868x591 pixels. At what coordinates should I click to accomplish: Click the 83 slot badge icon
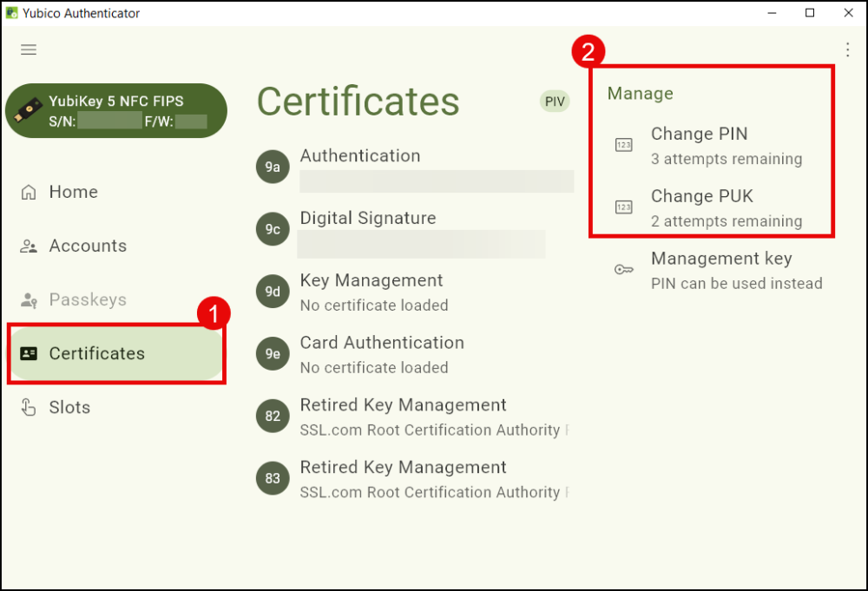pyautogui.click(x=273, y=478)
